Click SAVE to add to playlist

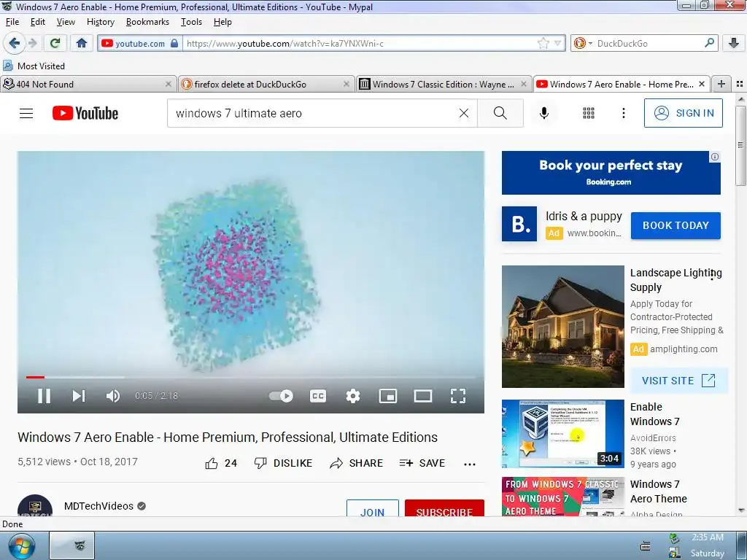tap(422, 463)
